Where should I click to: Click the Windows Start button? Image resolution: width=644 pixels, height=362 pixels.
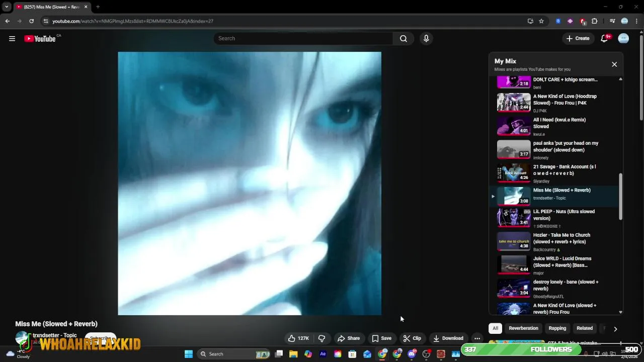[x=189, y=354]
